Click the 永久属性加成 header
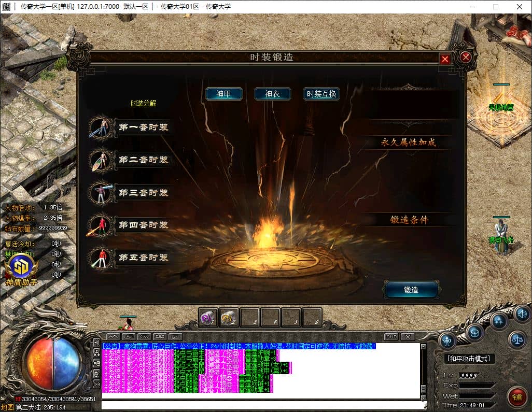Viewport: 532px width, 412px height. (x=409, y=142)
